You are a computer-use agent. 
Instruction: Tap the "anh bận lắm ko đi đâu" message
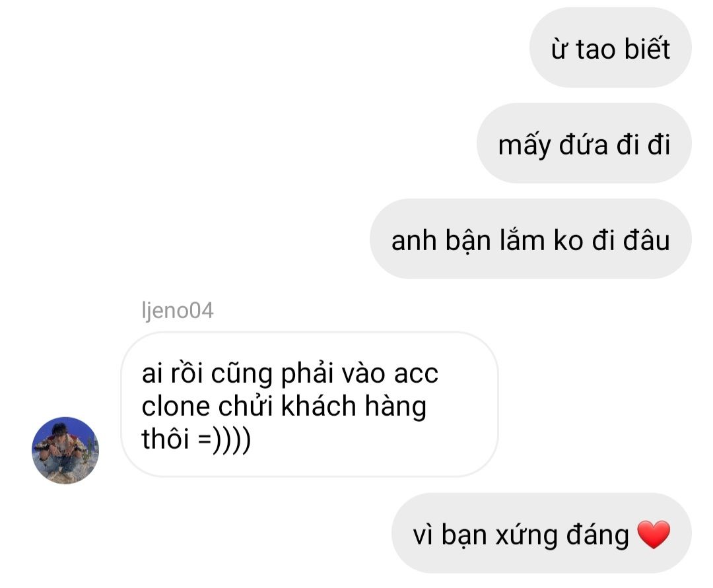(530, 238)
